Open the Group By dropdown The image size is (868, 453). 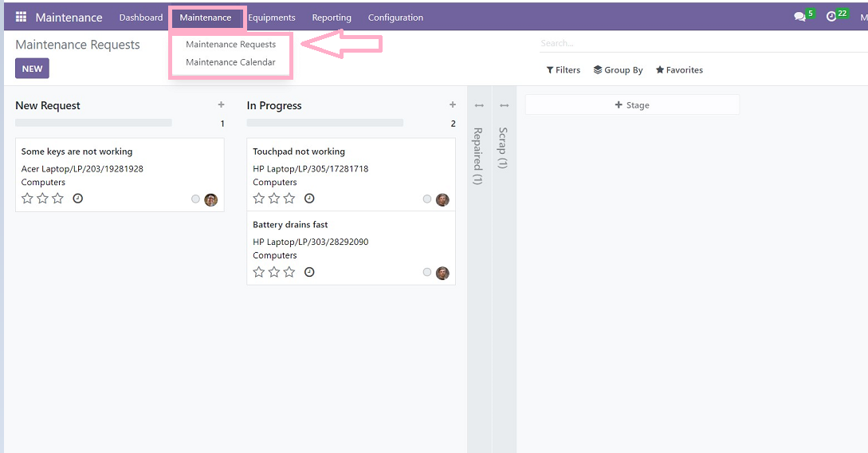pos(619,70)
